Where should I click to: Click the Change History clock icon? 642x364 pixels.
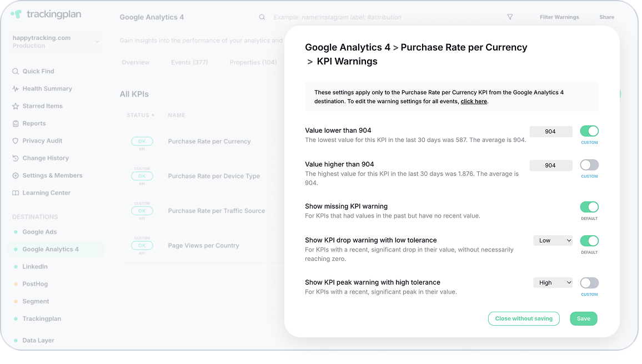[x=16, y=158]
